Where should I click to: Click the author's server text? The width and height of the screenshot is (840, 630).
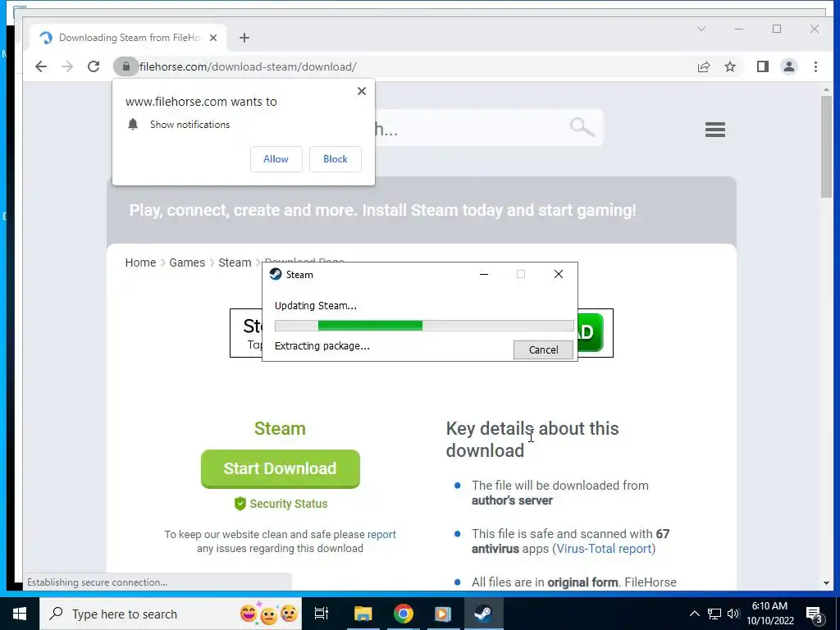pyautogui.click(x=512, y=500)
